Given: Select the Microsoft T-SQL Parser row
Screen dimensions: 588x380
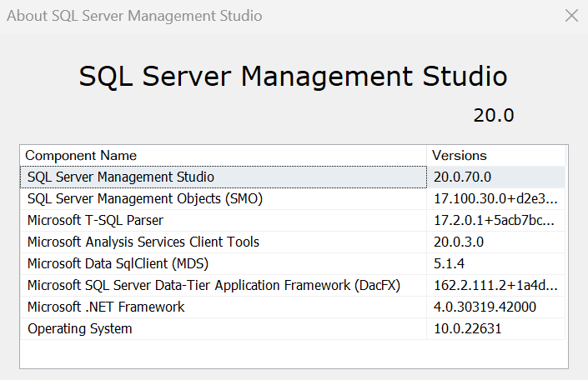Looking at the screenshot, I should tap(95, 221).
